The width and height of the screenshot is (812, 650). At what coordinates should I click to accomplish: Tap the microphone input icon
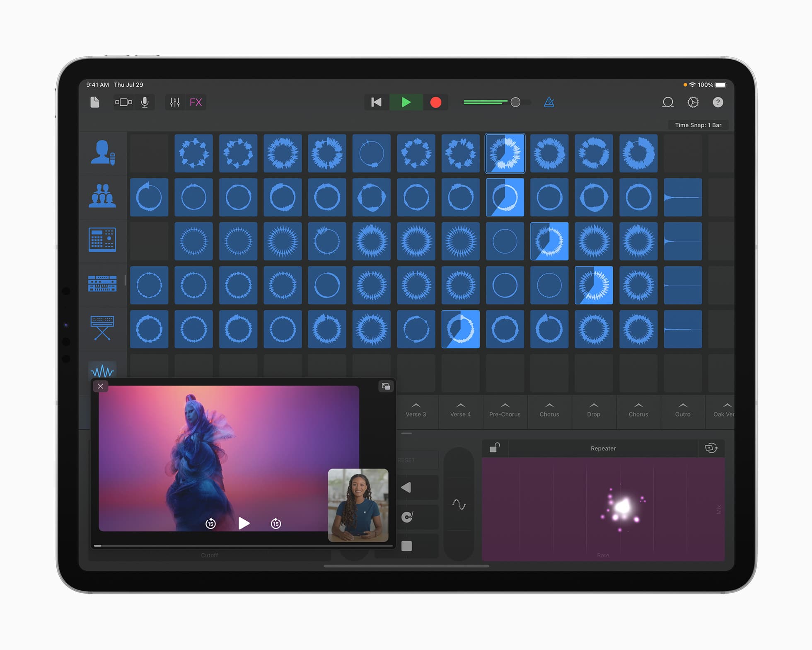coord(145,102)
